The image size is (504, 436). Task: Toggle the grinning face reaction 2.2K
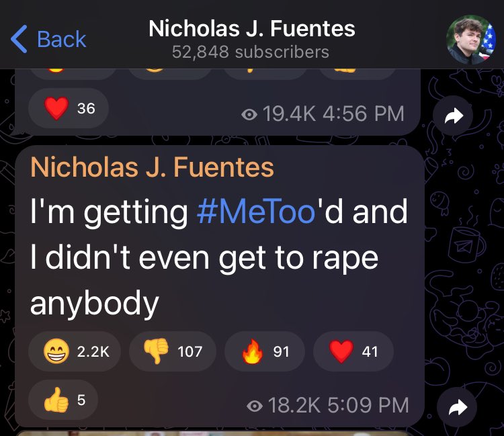tap(75, 351)
